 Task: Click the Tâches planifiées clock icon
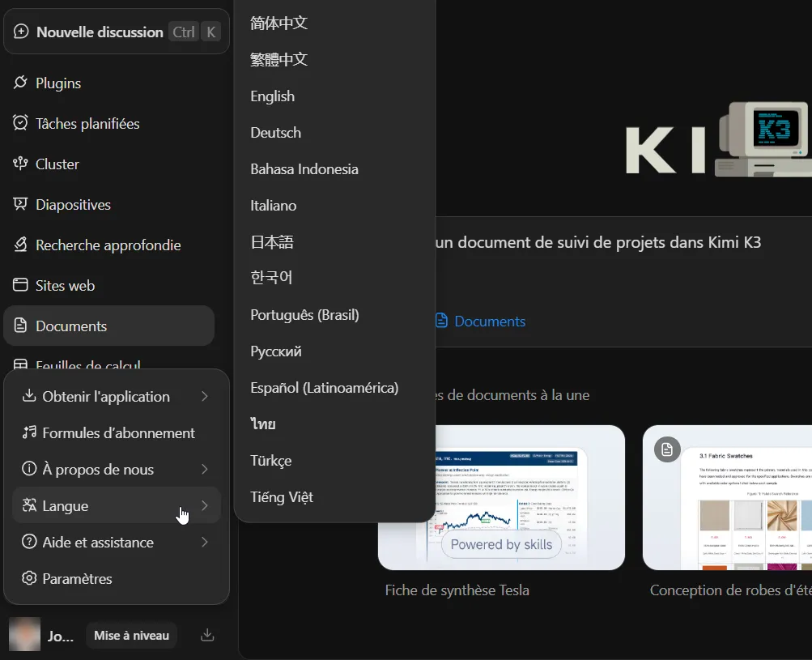coord(20,123)
